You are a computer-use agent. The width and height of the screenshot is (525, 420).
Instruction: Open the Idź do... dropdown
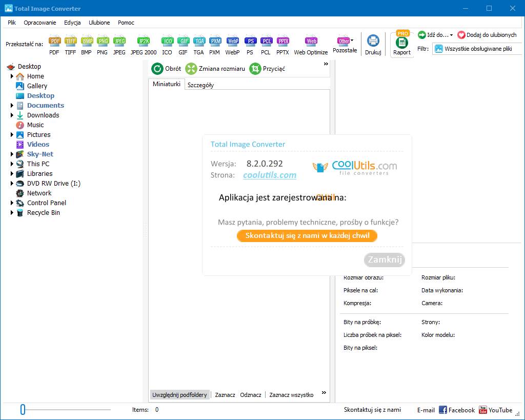(x=435, y=35)
